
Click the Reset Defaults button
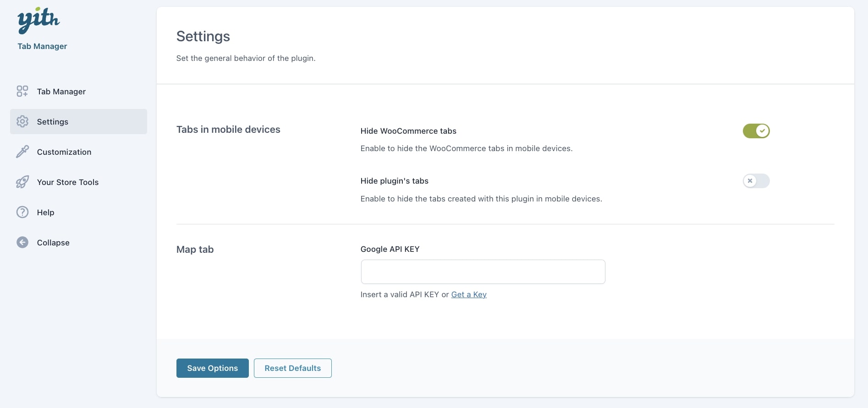pos(292,368)
